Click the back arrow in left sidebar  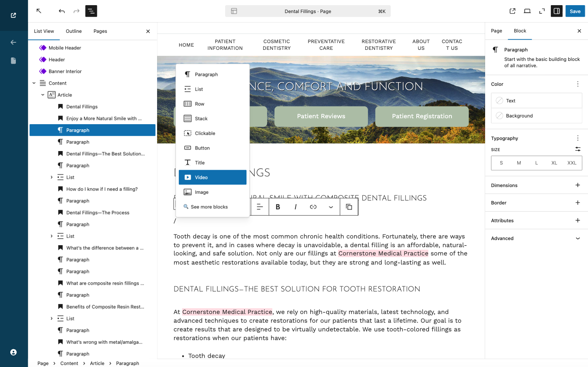click(13, 42)
